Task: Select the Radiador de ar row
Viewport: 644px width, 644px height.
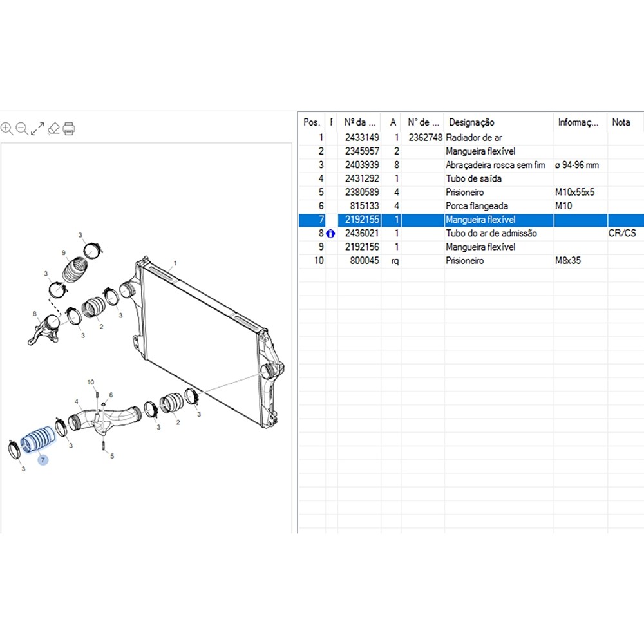Action: point(474,138)
